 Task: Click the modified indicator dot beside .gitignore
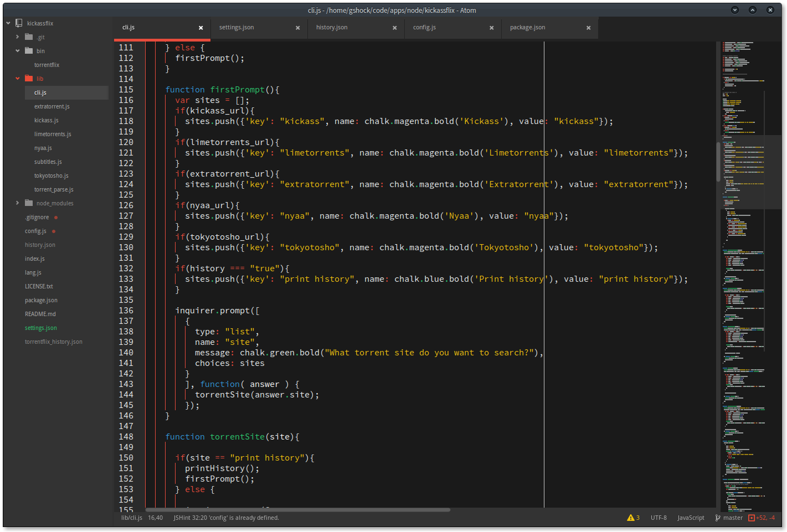coord(57,217)
